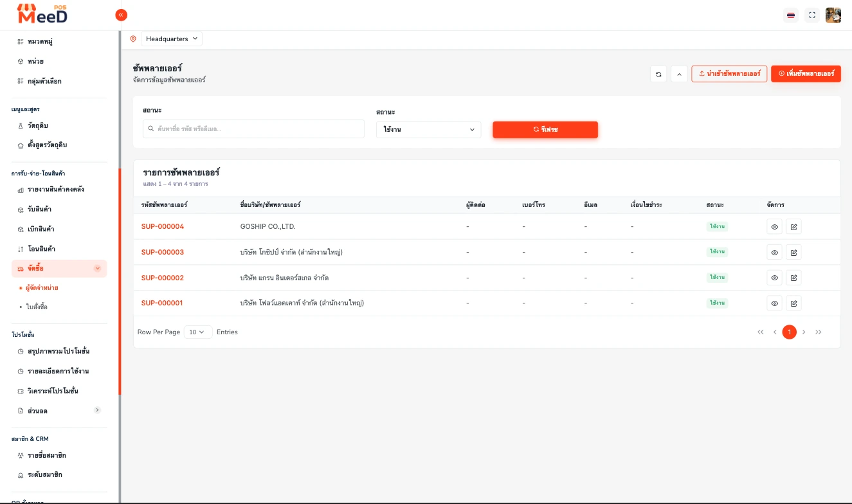Image resolution: width=852 pixels, height=504 pixels.
Task: Toggle fullscreen mode icon
Action: [812, 15]
